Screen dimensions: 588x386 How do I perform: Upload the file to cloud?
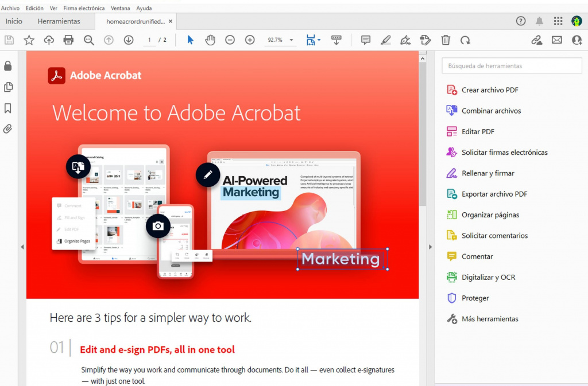49,40
